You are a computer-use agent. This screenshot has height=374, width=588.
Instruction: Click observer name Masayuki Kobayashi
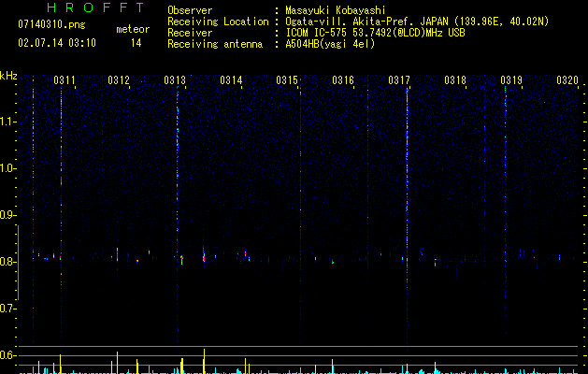336,10
